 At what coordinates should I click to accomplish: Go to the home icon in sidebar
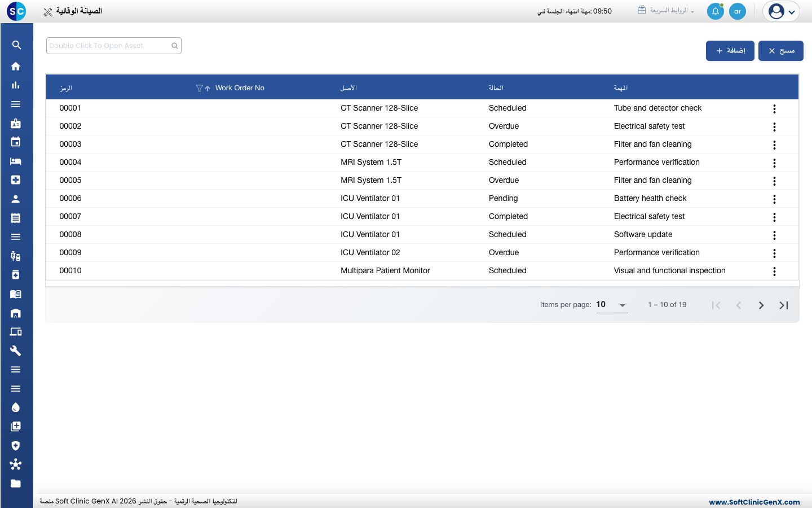point(16,66)
